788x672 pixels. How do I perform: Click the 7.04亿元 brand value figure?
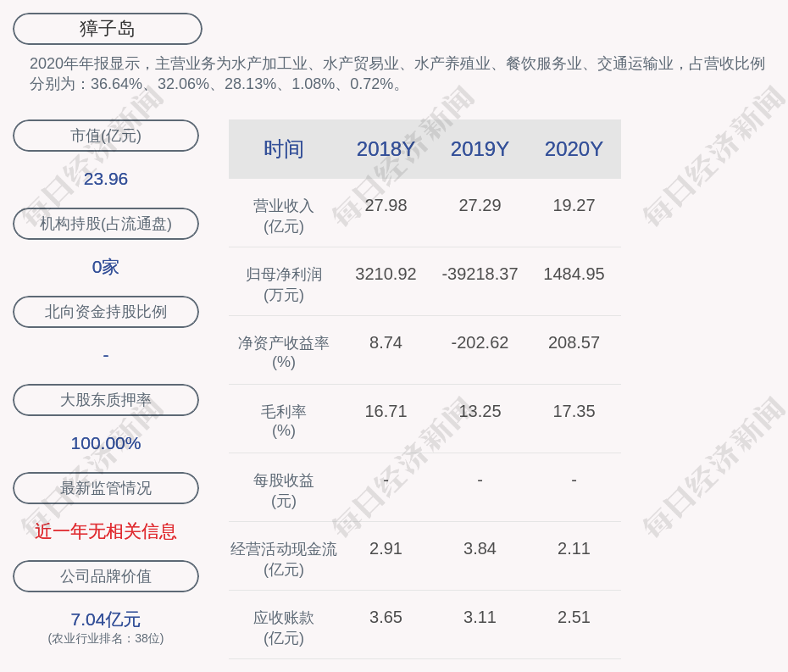pos(106,619)
